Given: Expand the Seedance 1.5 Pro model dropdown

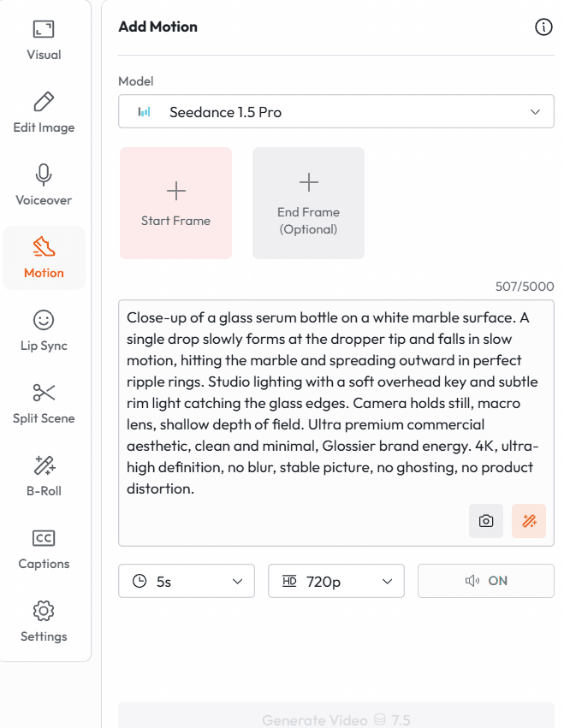Looking at the screenshot, I should coord(336,112).
